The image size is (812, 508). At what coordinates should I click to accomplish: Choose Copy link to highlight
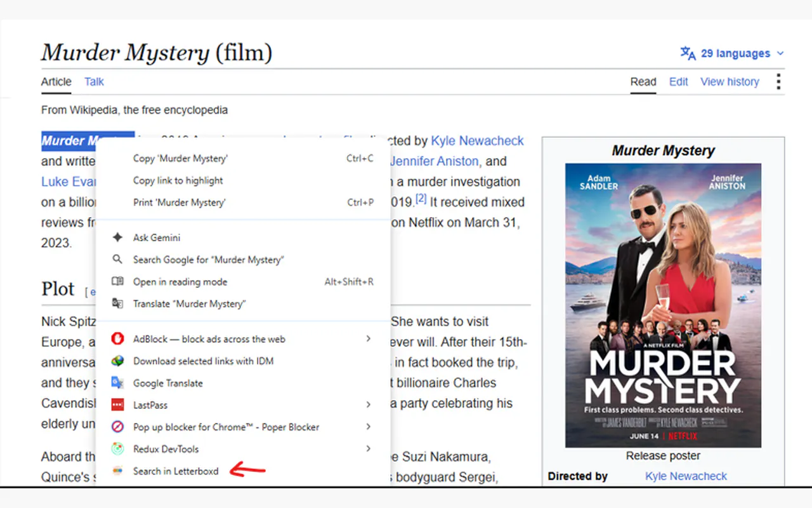click(243, 180)
